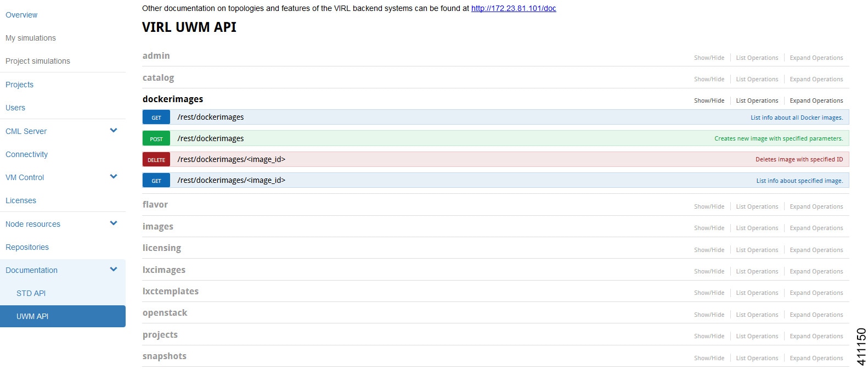The height and width of the screenshot is (369, 868).
Task: Click List Operations for catalog
Action: tap(757, 79)
